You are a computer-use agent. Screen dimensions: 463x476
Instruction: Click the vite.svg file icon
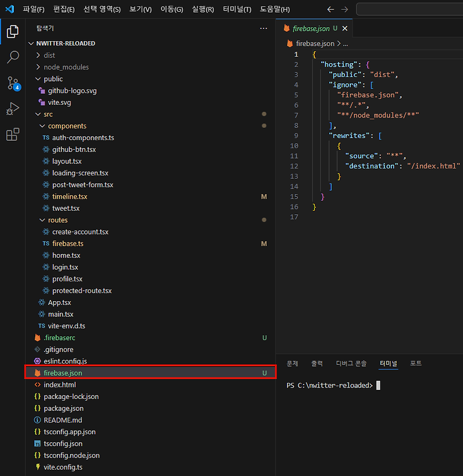(x=42, y=102)
